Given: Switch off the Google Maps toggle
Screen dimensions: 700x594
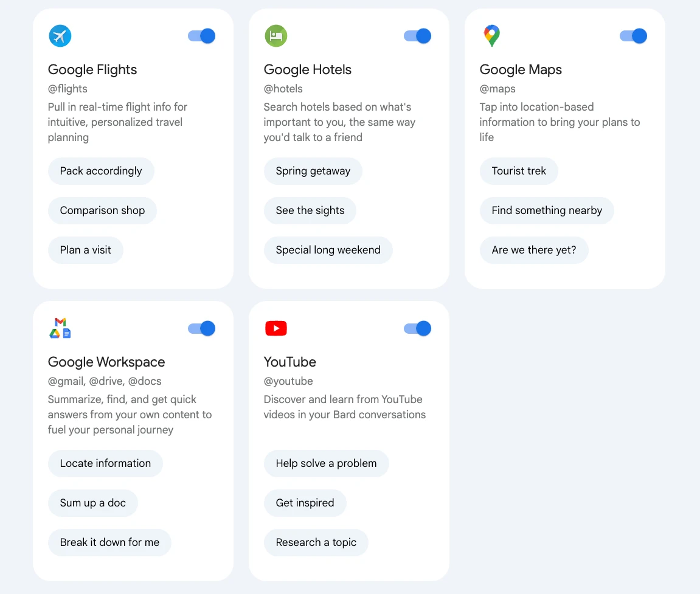Looking at the screenshot, I should coord(633,36).
